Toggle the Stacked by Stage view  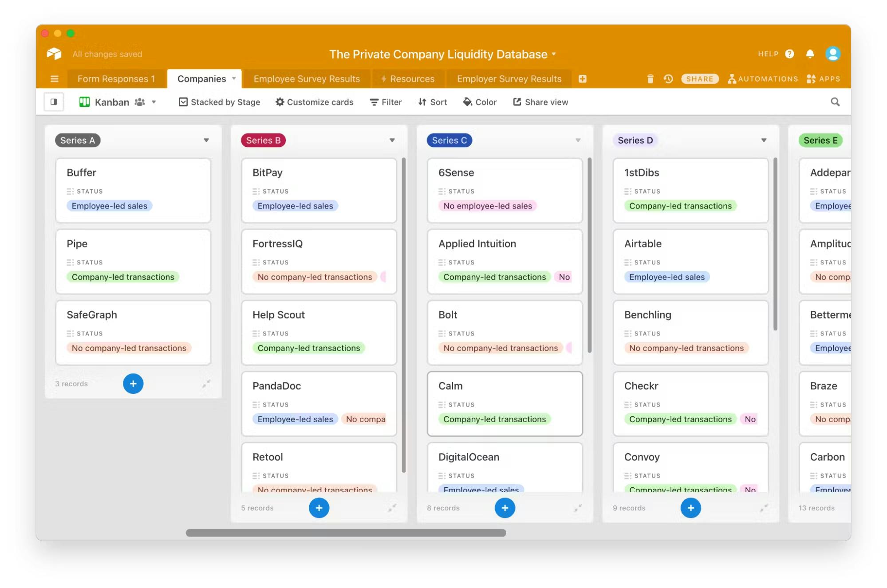219,102
